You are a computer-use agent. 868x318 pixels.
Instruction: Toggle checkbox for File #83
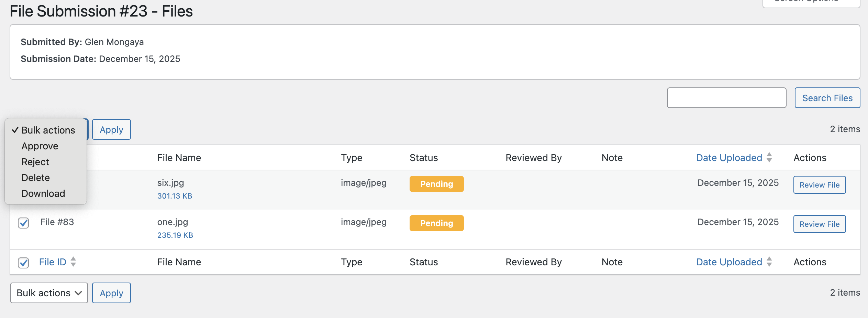[x=23, y=223]
